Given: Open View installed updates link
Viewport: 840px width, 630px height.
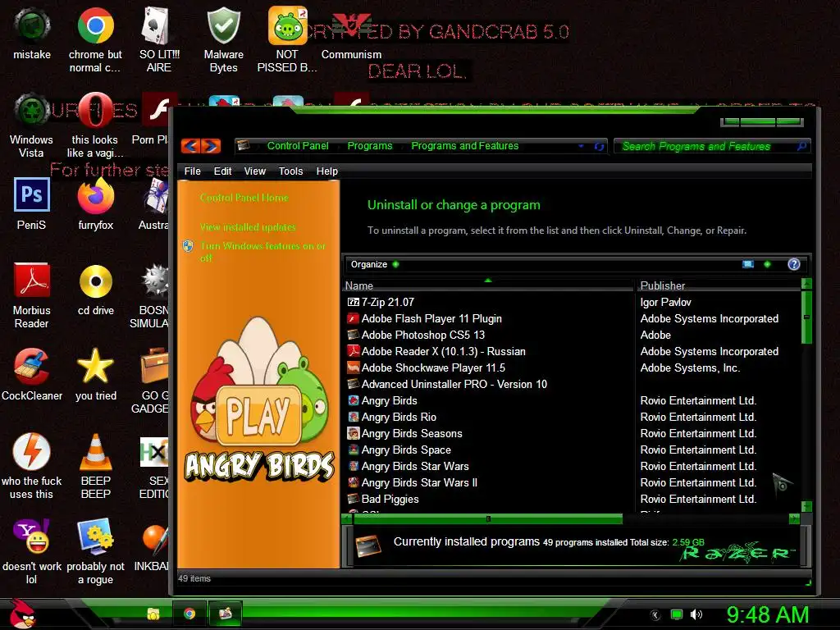Looking at the screenshot, I should coord(248,227).
